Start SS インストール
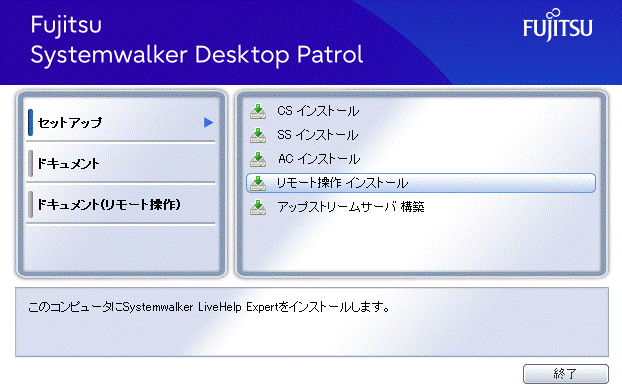The width and height of the screenshot is (622, 386). [317, 135]
